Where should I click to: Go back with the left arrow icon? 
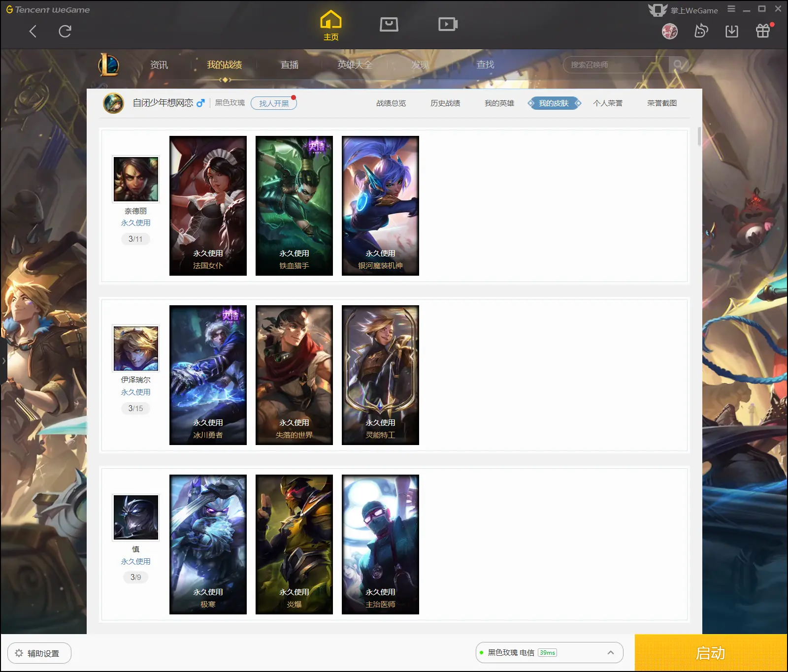[33, 32]
